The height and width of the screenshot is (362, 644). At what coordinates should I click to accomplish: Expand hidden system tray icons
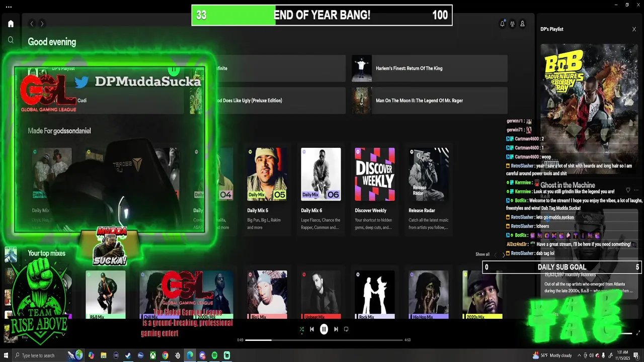(x=578, y=355)
